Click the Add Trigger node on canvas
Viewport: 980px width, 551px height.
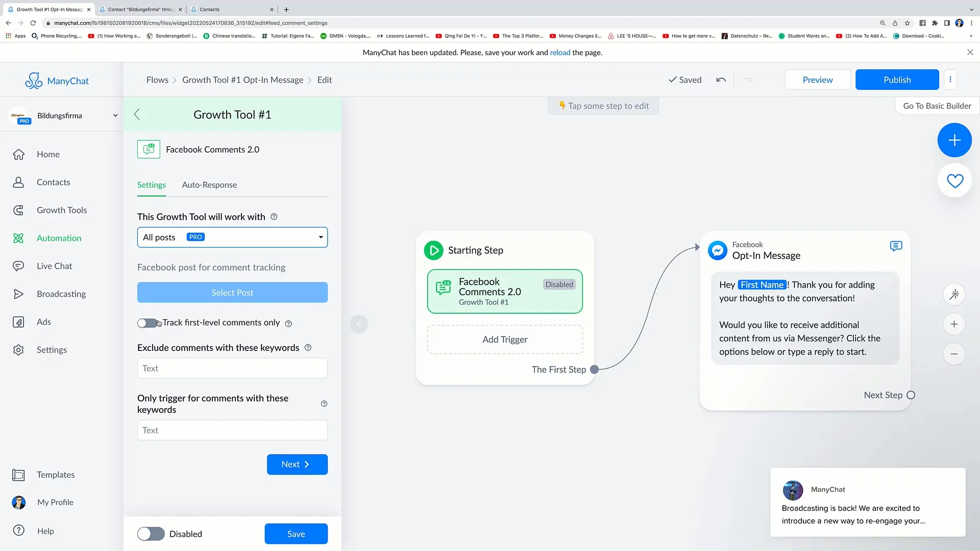click(505, 339)
